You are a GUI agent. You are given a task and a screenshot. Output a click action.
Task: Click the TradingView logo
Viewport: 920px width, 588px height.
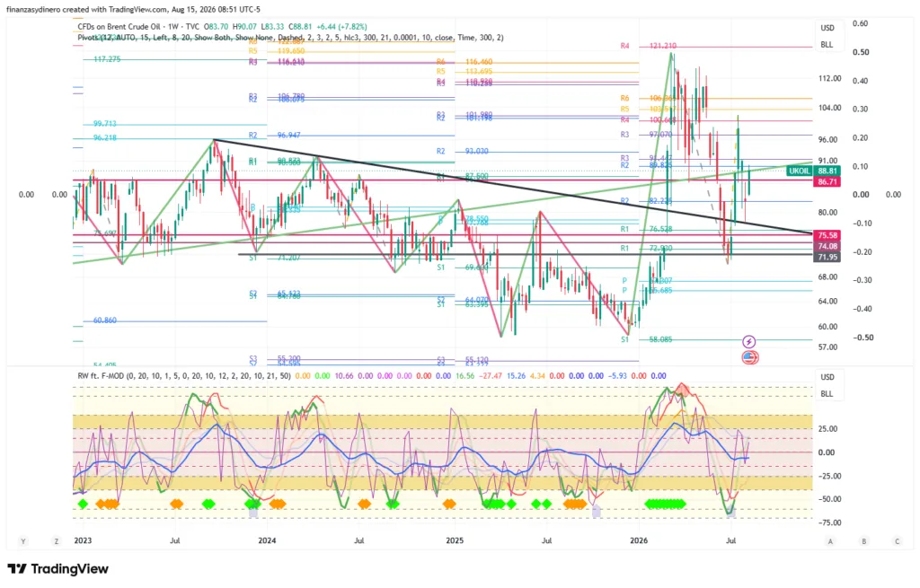pos(58,568)
